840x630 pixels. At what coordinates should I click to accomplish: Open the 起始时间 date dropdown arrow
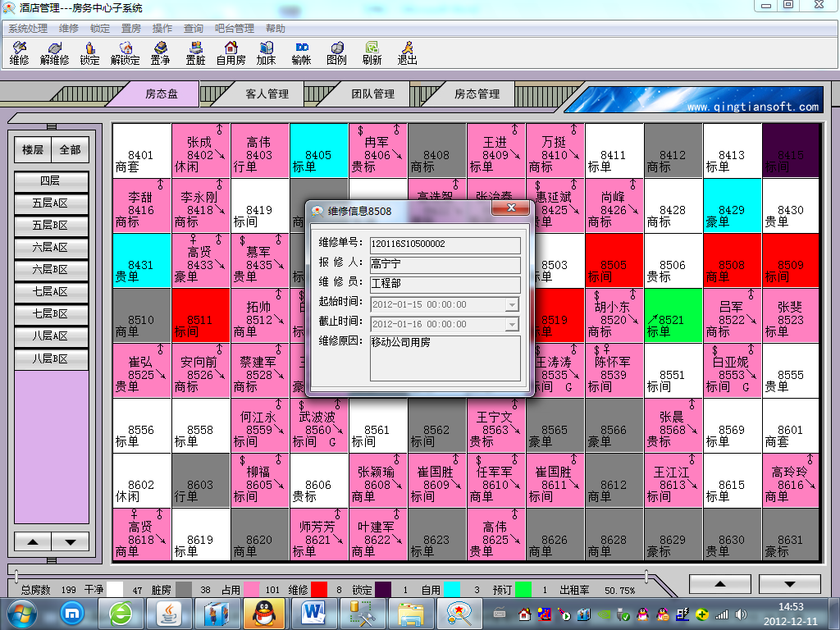click(512, 304)
